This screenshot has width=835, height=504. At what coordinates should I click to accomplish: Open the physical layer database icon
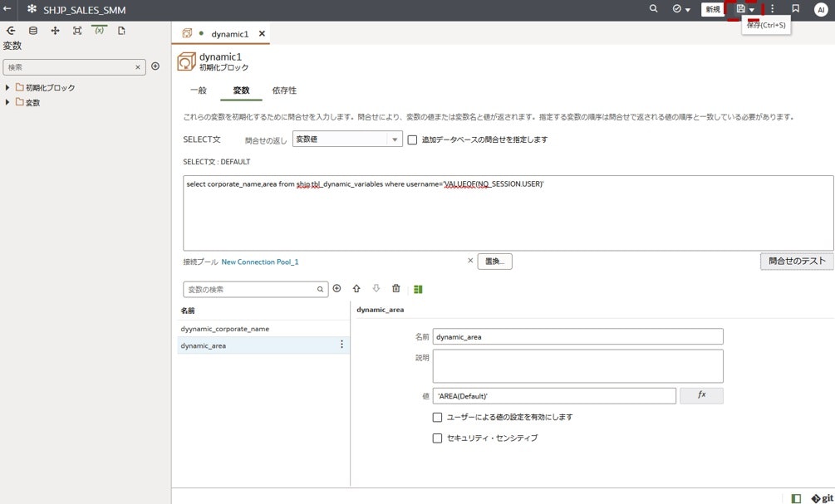(33, 31)
